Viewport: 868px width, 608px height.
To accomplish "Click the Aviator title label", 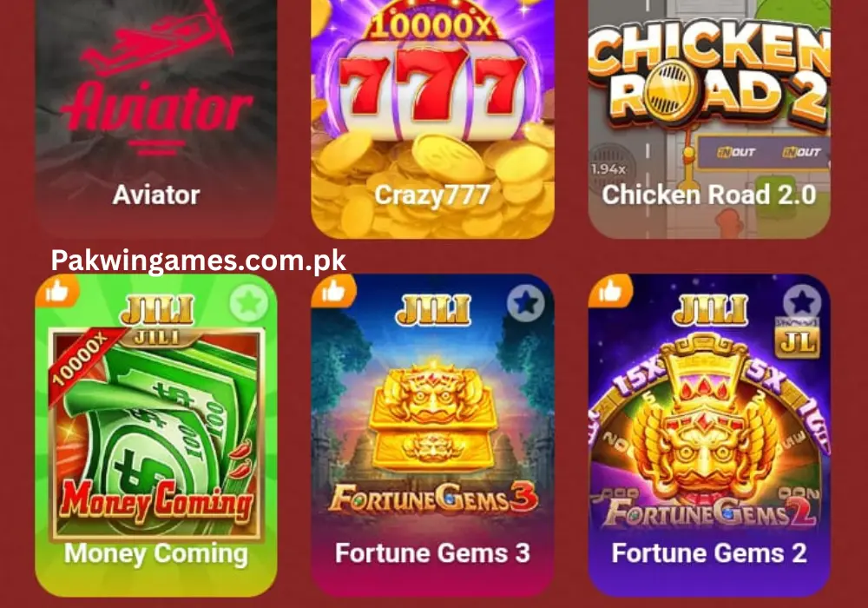I will (x=156, y=195).
